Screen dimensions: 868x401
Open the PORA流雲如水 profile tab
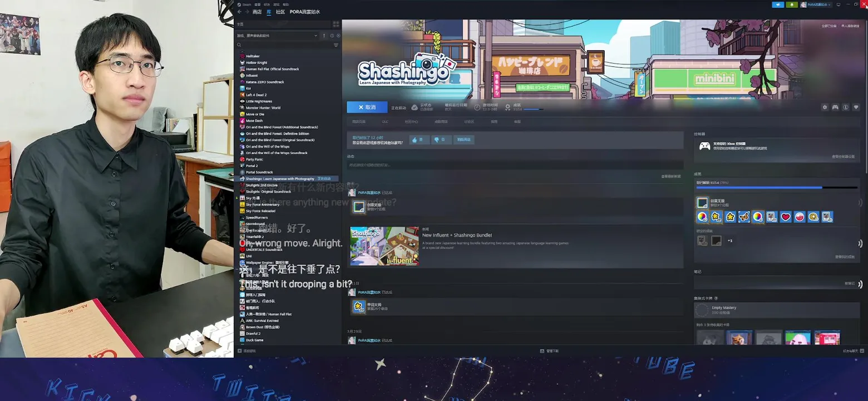point(305,12)
